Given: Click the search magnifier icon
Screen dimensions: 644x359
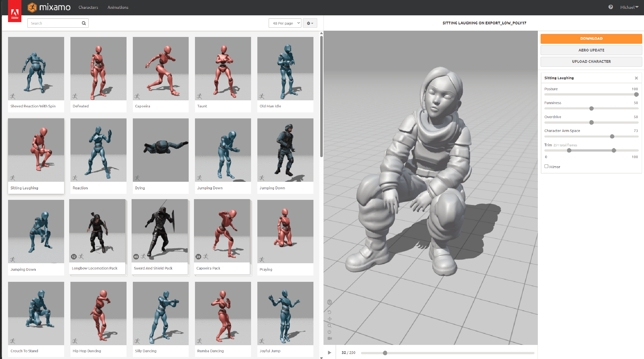Looking at the screenshot, I should pos(84,23).
